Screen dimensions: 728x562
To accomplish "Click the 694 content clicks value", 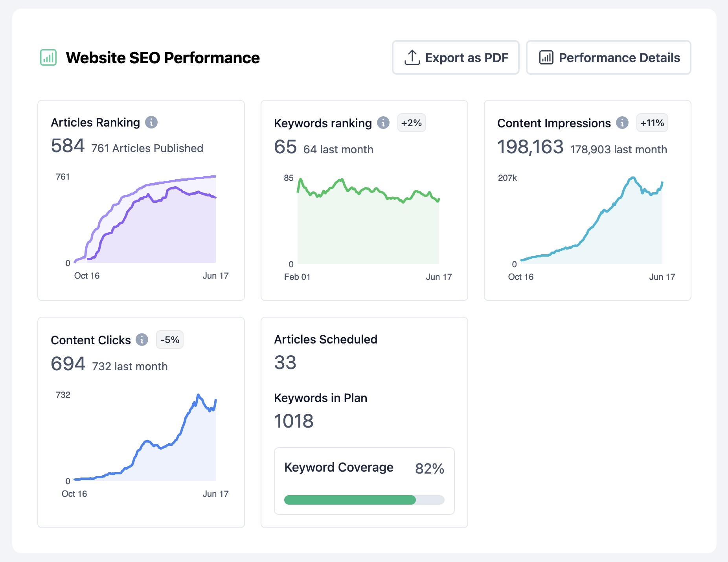I will [x=68, y=364].
